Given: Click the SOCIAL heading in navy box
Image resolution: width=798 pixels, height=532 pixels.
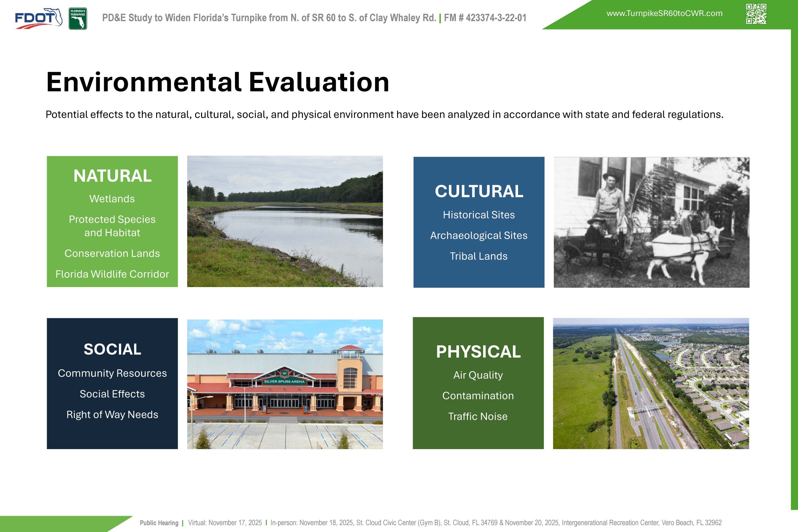Looking at the screenshot, I should (x=112, y=349).
